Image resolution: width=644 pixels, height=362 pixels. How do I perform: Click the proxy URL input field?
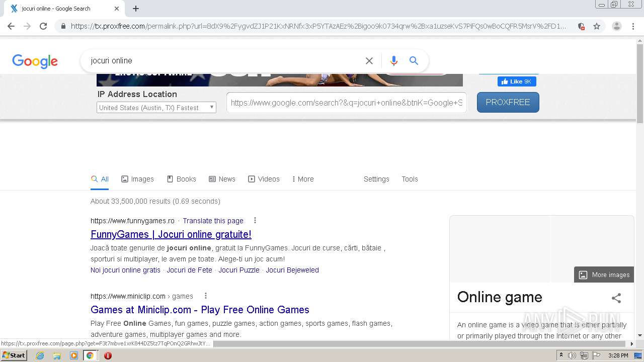(x=347, y=103)
